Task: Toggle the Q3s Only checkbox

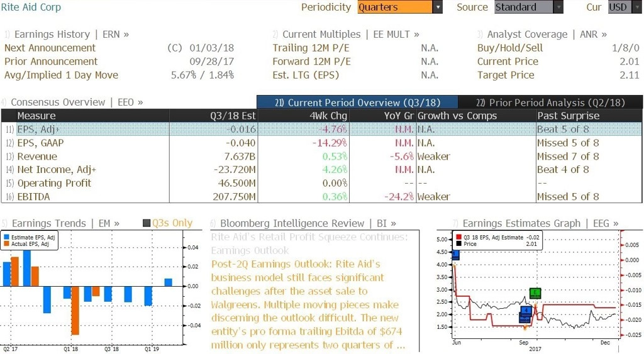Action: coord(147,223)
